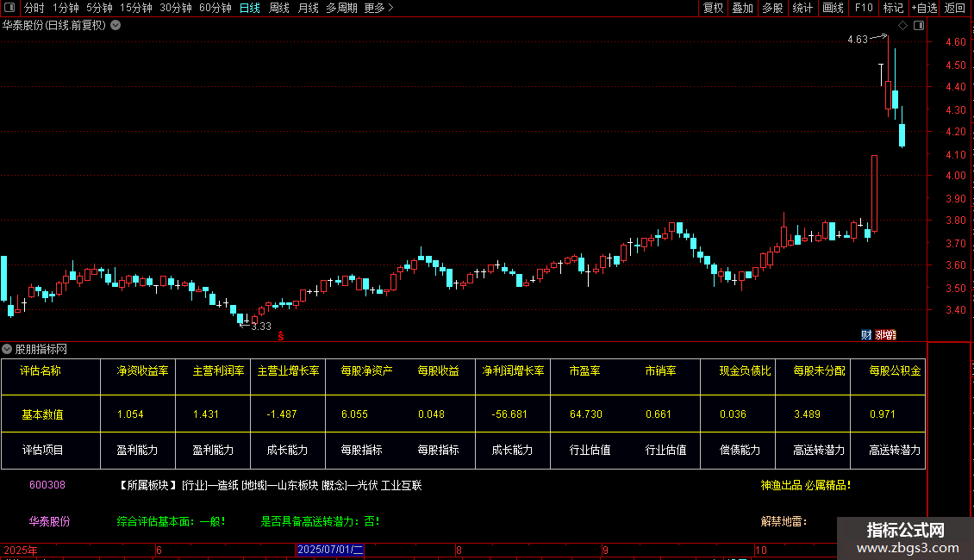Open the 统计 statistics button
Viewport: 974px width, 560px height.
tap(802, 8)
